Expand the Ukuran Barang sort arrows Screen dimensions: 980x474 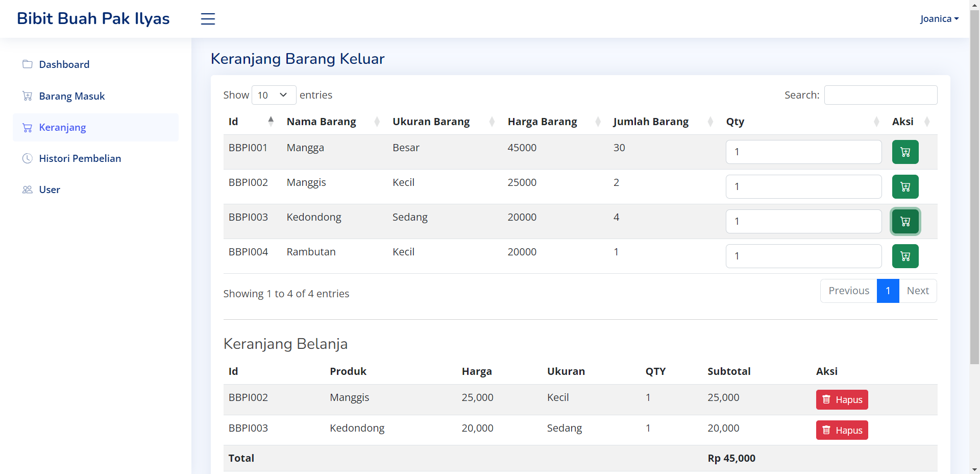(x=492, y=122)
